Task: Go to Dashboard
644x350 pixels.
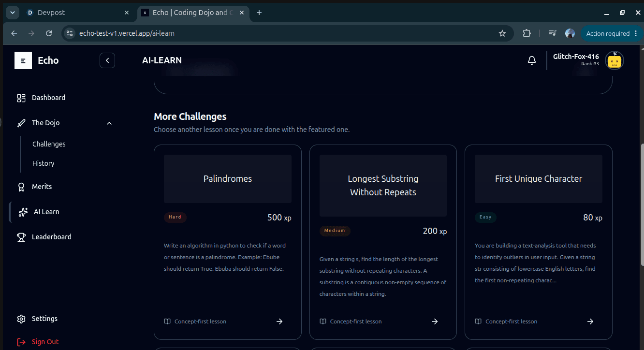Action: click(x=48, y=98)
